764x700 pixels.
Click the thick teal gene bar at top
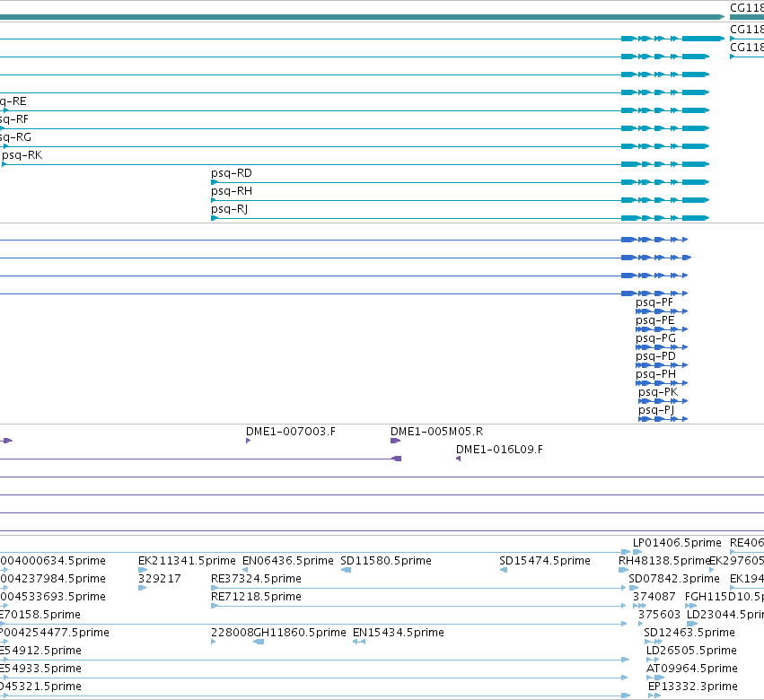tap(362, 17)
